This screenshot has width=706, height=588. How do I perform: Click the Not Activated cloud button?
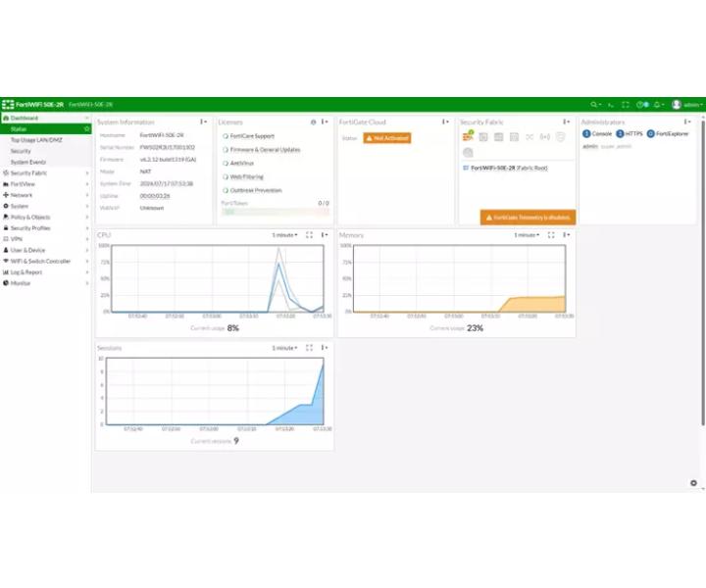coord(387,138)
